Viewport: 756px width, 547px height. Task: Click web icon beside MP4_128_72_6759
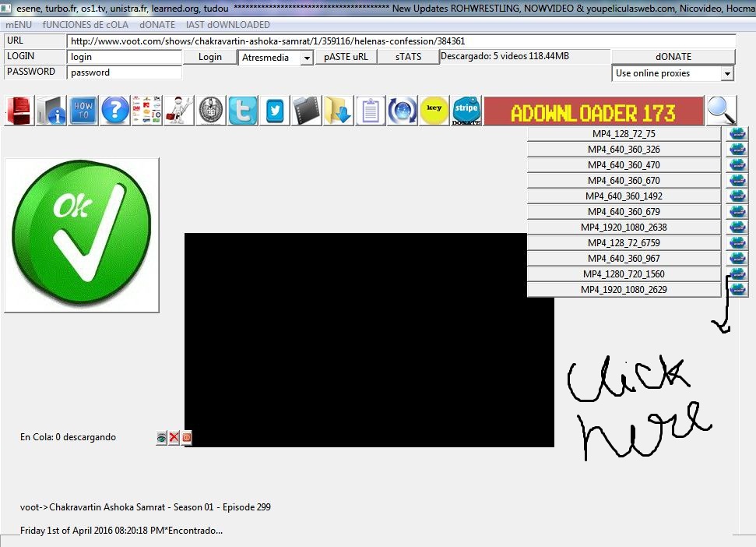(737, 242)
